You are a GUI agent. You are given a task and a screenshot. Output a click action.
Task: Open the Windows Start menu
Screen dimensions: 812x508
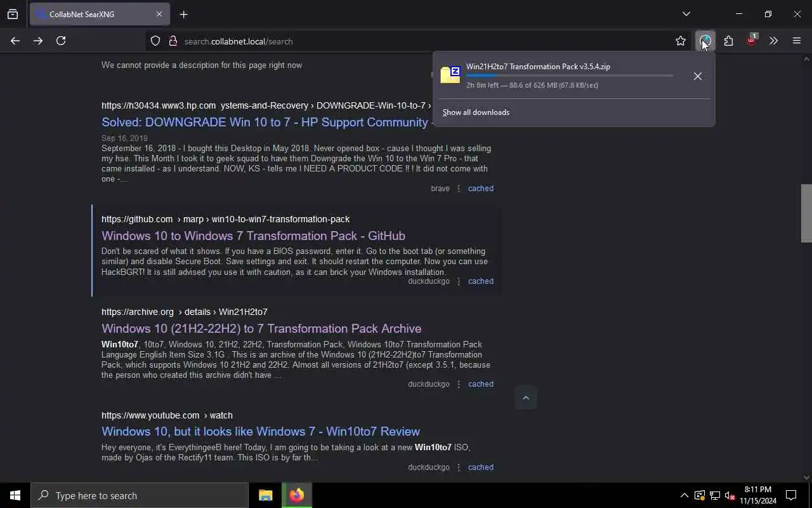pyautogui.click(x=15, y=495)
